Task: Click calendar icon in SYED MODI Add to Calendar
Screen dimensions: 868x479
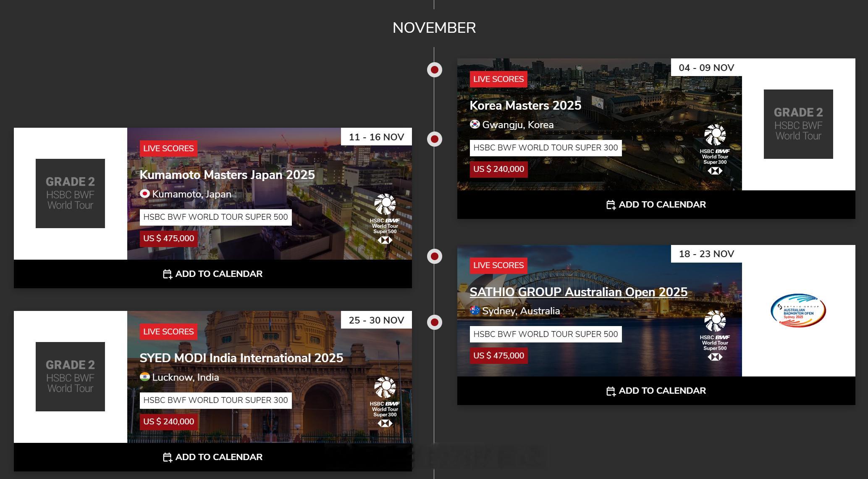Action: (x=168, y=457)
